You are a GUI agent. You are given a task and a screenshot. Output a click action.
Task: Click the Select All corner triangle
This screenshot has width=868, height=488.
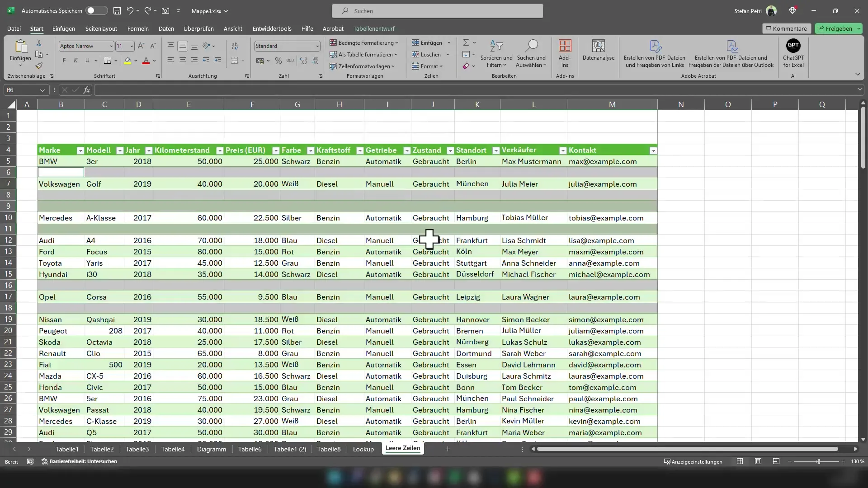(11, 105)
